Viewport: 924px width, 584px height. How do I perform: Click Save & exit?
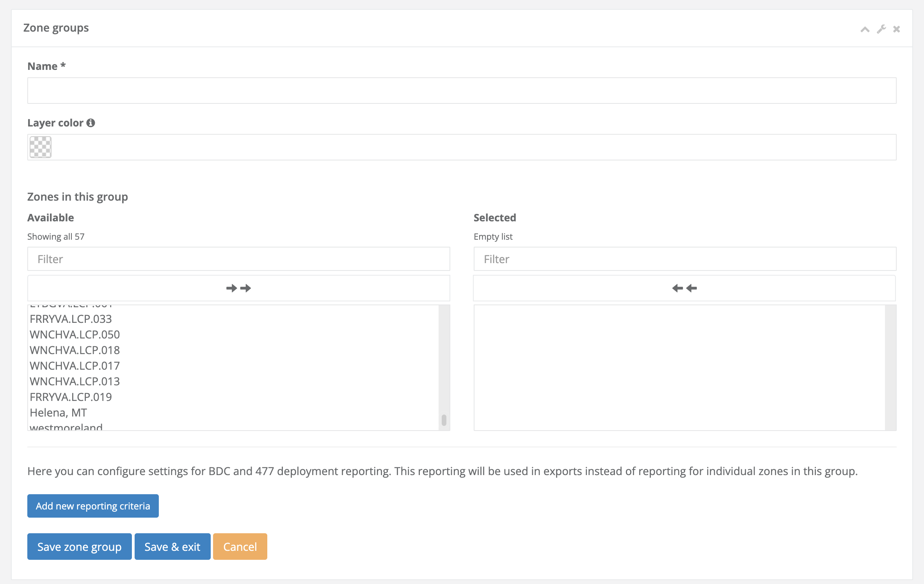point(172,547)
